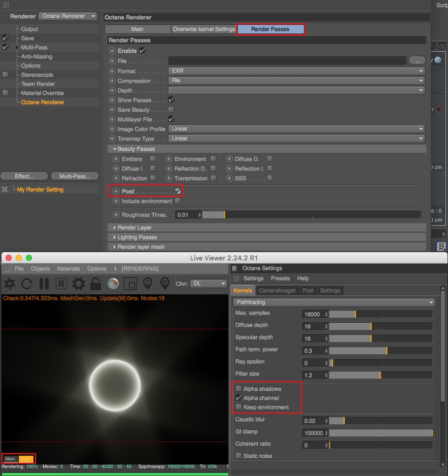Toggle the Alpha channel checkbox

click(239, 398)
